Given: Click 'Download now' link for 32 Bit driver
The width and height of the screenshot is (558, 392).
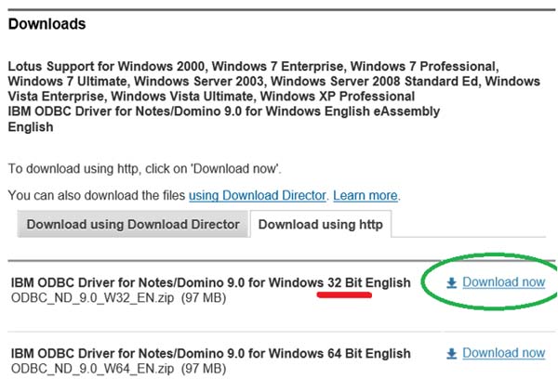Looking at the screenshot, I should [503, 282].
